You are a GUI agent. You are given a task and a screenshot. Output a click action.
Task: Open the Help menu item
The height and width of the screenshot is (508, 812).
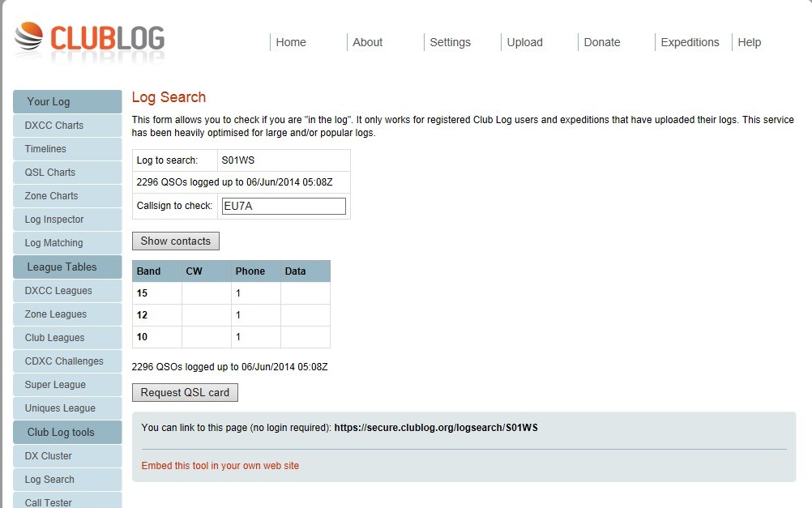[x=749, y=42]
